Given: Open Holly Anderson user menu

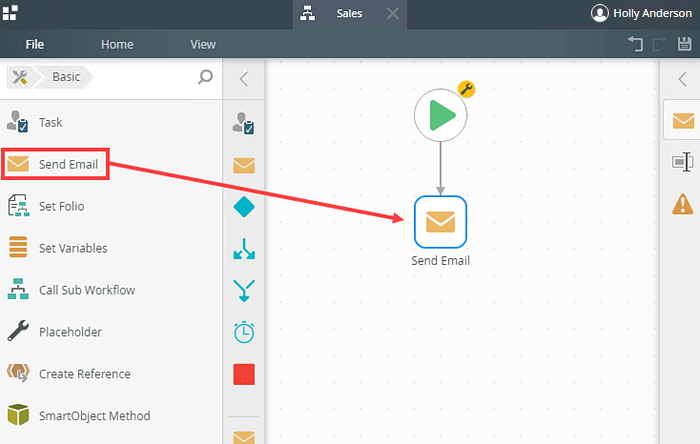Looking at the screenshot, I should [642, 13].
